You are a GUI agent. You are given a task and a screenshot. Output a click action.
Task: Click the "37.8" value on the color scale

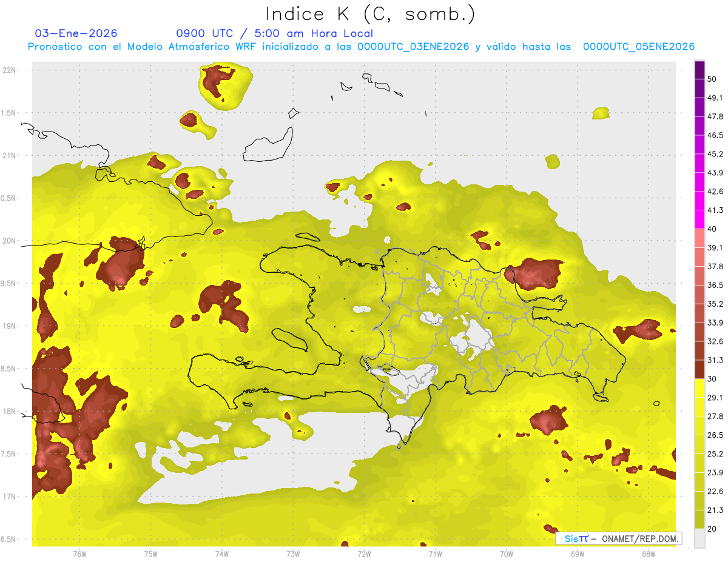(715, 266)
